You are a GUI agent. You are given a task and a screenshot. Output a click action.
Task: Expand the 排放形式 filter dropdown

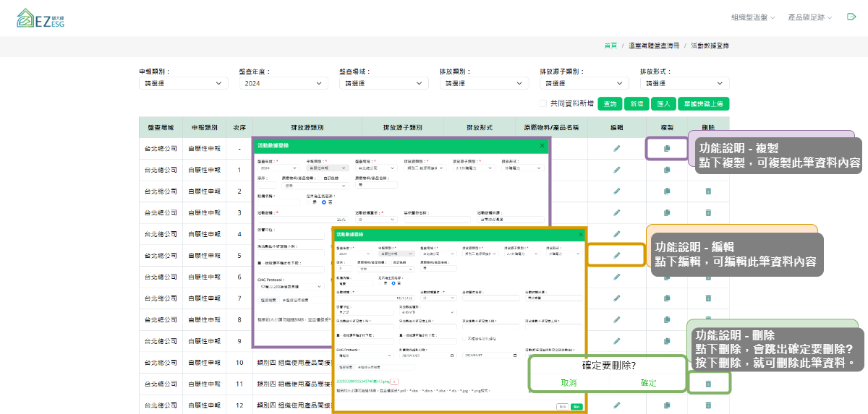[684, 83]
